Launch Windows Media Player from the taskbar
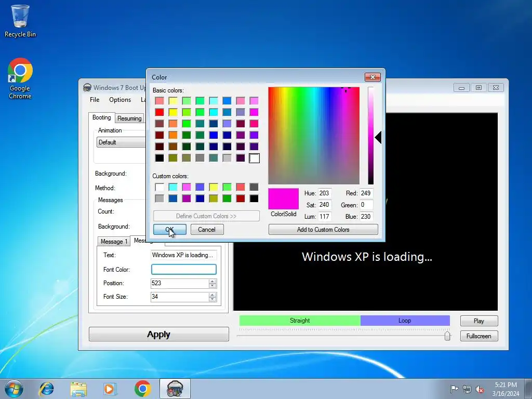The height and width of the screenshot is (399, 532). (x=110, y=389)
